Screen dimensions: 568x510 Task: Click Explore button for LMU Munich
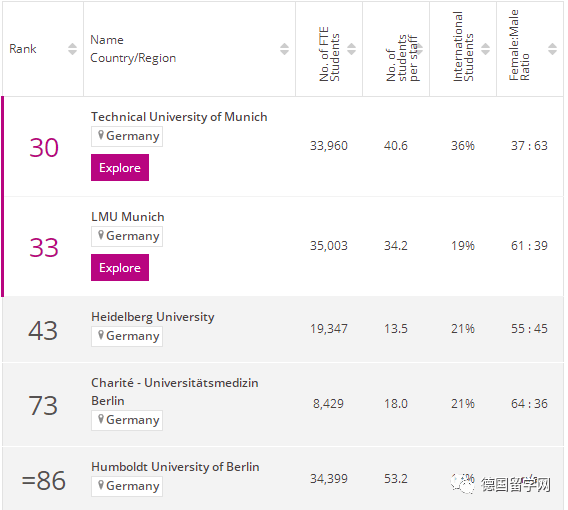pos(120,267)
